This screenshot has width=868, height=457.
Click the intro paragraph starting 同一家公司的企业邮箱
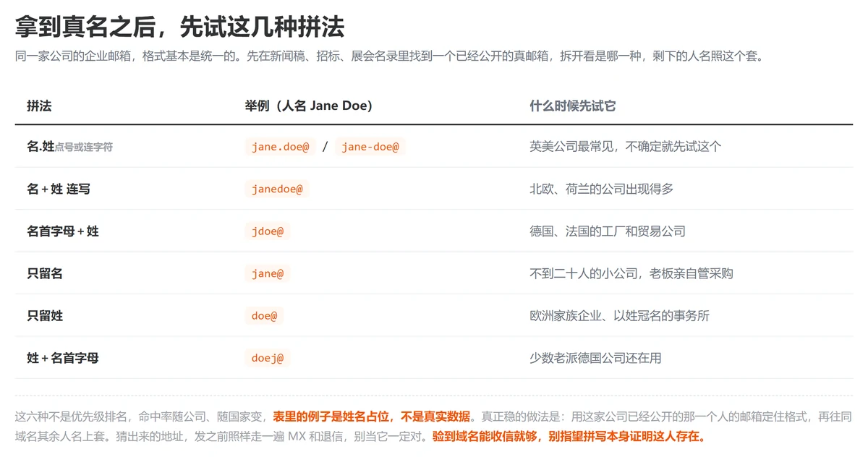tap(389, 56)
